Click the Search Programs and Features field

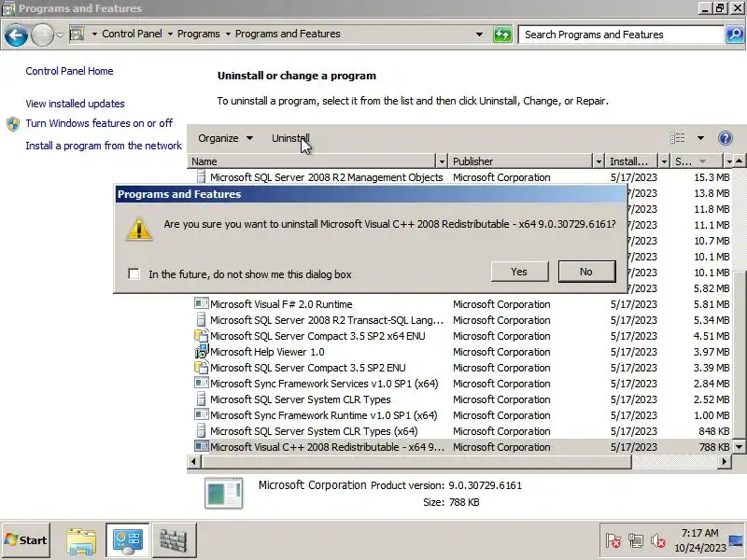(621, 35)
